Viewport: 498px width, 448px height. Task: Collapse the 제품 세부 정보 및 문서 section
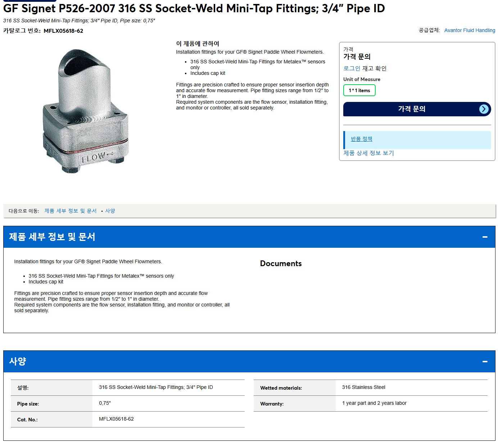click(x=485, y=237)
